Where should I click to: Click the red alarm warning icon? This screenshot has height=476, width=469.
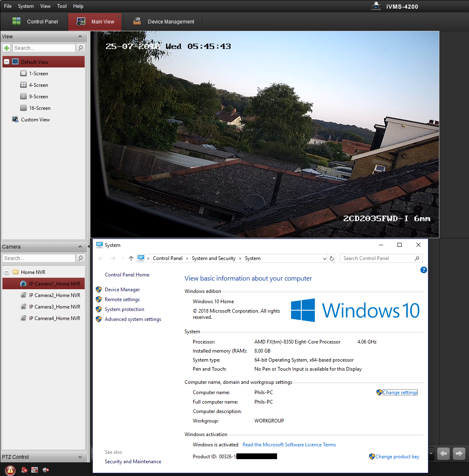click(10, 470)
